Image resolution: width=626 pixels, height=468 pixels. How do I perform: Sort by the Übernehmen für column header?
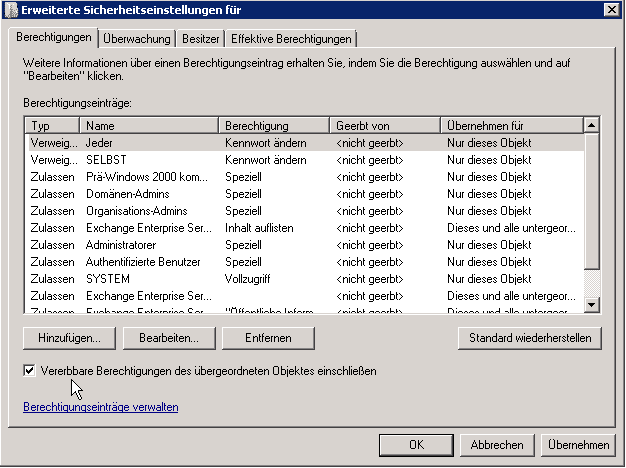click(x=512, y=126)
